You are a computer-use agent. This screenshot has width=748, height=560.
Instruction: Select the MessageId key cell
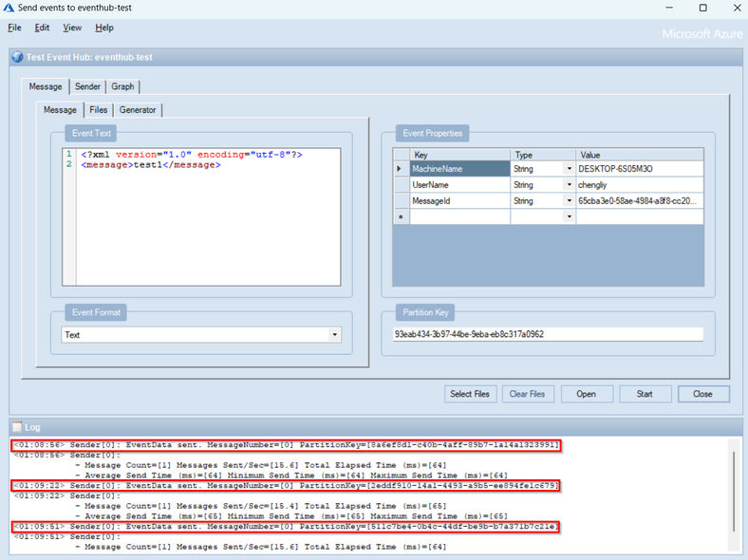point(459,201)
